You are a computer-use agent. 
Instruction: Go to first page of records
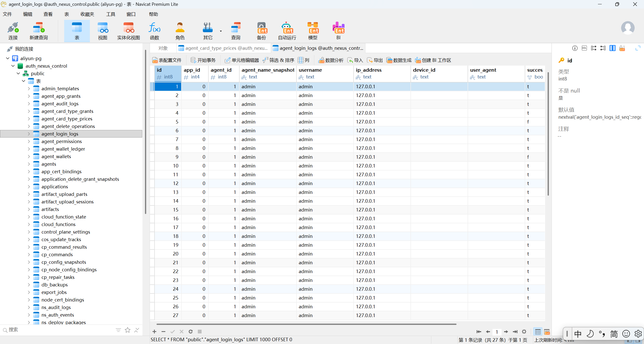(x=479, y=332)
